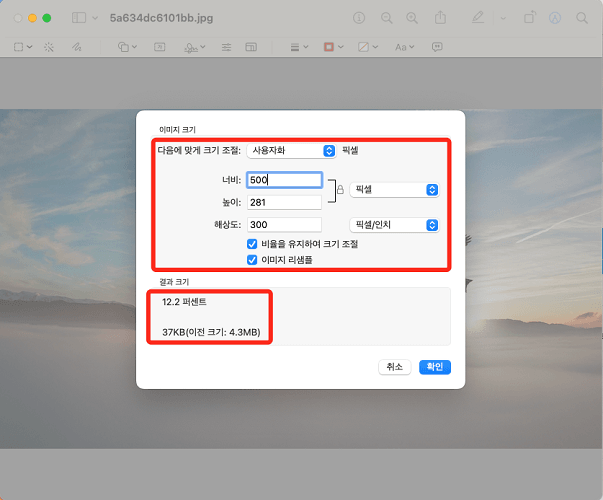603x500 pixels.
Task: Select the Instant Alpha wand tool
Action: (49, 47)
